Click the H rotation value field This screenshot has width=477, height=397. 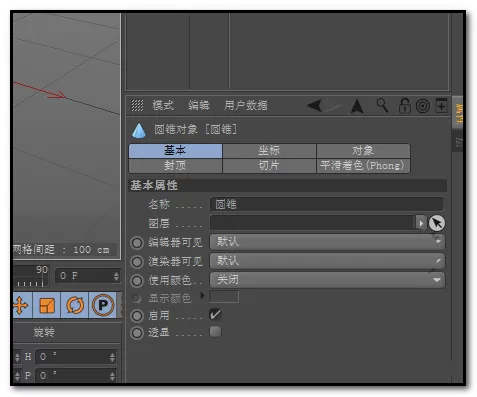(x=73, y=357)
